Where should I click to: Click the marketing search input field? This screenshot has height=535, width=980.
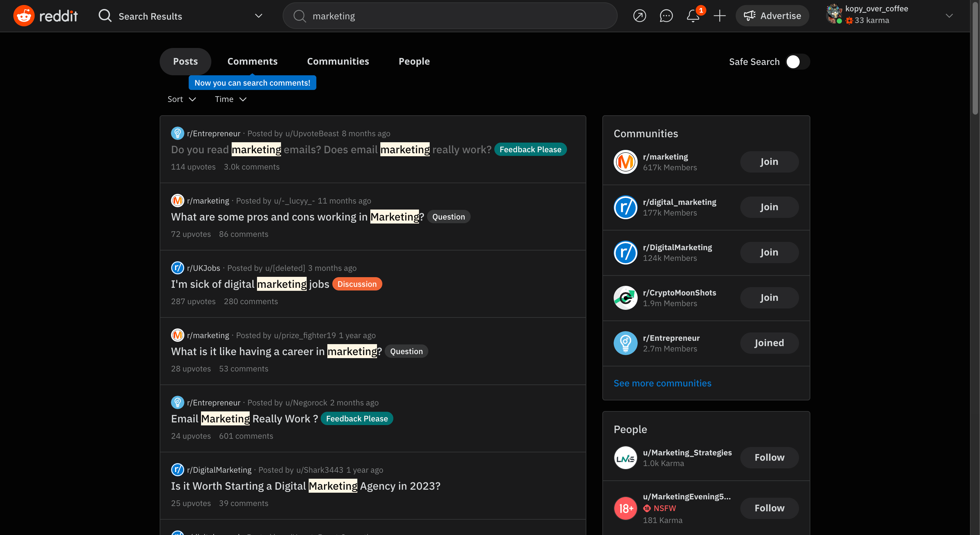click(x=457, y=16)
